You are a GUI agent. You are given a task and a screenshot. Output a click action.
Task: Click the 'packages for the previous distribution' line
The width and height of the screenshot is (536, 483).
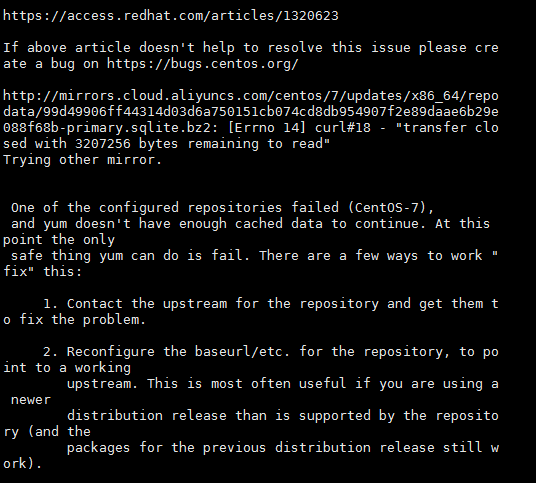[283, 447]
